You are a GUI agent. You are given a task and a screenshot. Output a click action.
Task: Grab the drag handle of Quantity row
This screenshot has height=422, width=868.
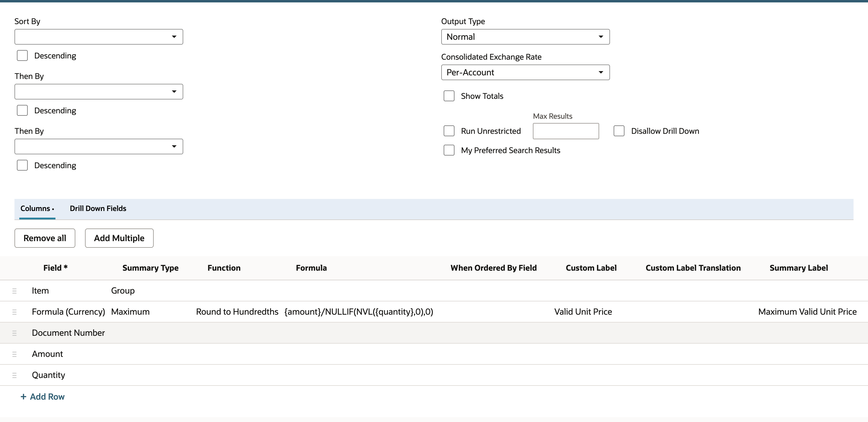point(14,375)
